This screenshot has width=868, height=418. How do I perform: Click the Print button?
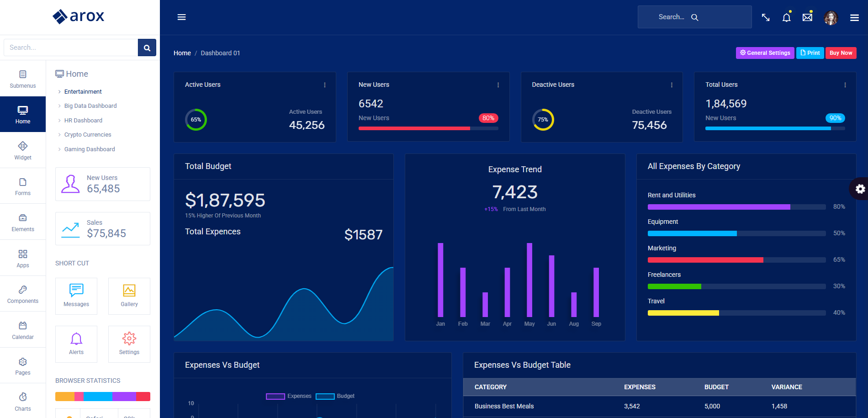810,53
